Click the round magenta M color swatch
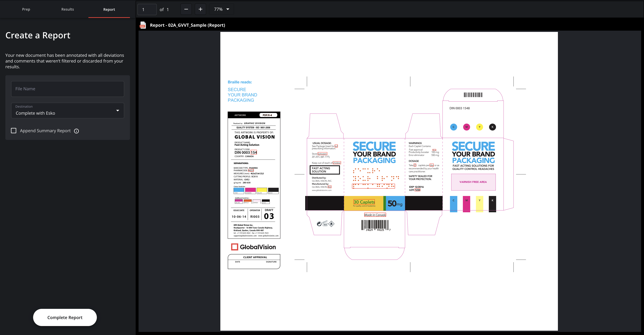644x335 pixels. tap(466, 127)
